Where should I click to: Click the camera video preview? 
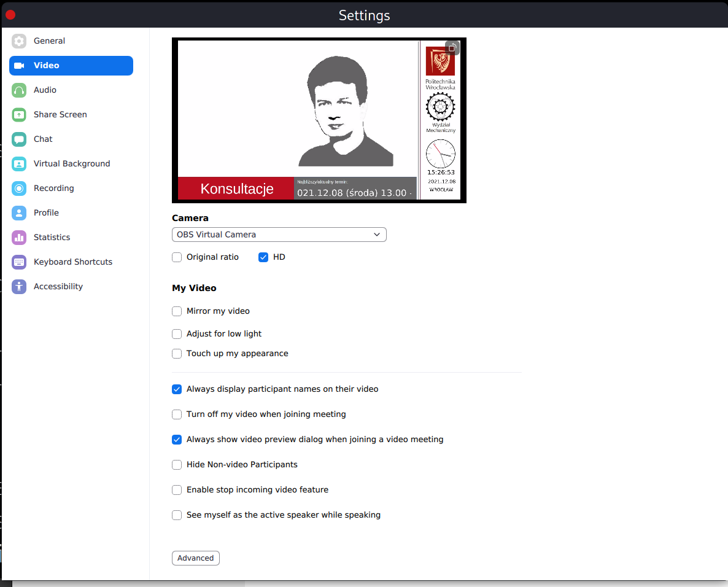[319, 120]
